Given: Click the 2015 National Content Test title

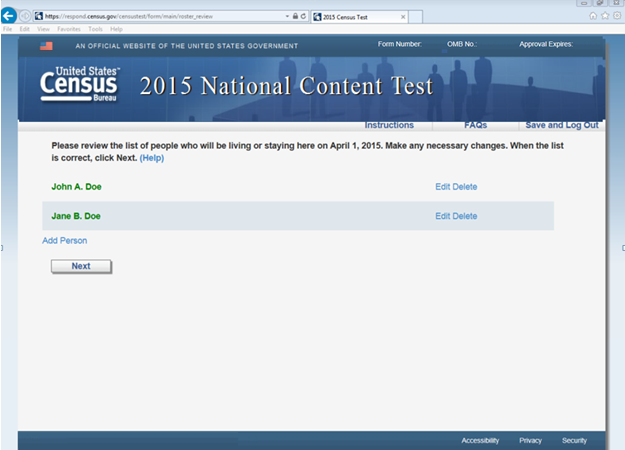Looking at the screenshot, I should pos(286,86).
